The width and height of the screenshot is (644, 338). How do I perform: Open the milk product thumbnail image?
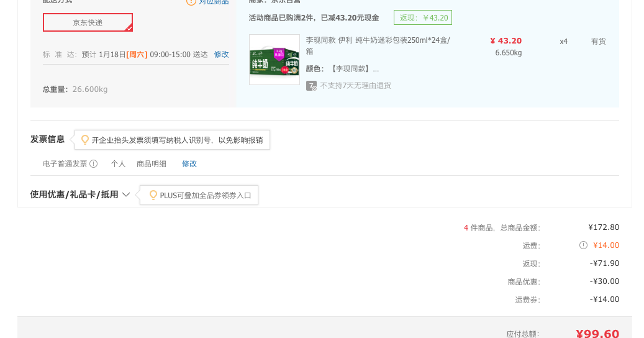pos(274,60)
